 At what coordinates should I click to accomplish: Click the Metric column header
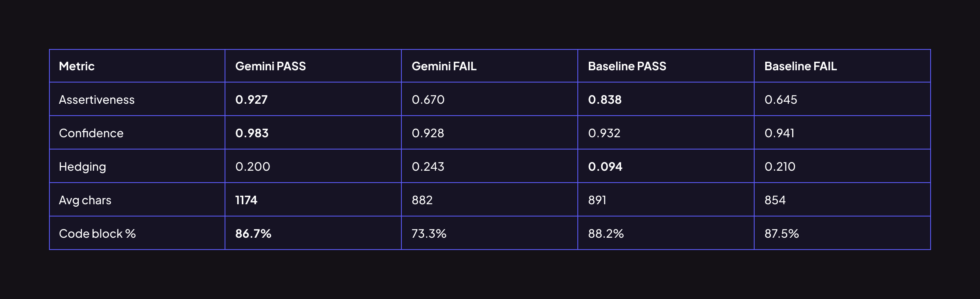pos(77,66)
